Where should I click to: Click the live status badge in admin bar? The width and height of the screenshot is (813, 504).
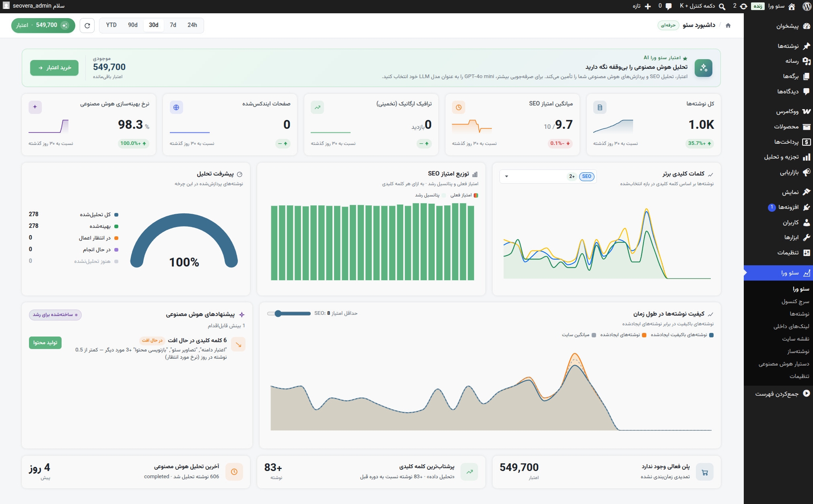point(758,6)
